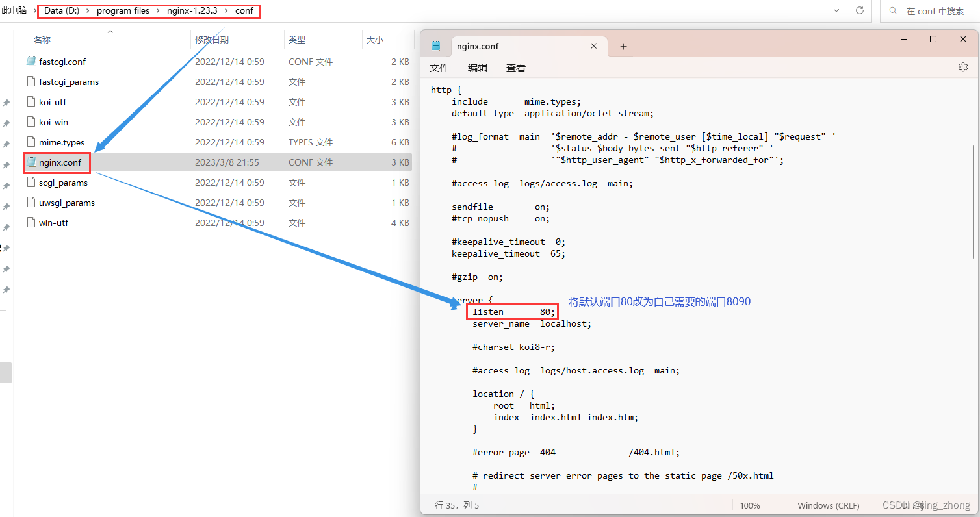Select file name mime.types
Screen dimensions: 980x517
tap(62, 142)
